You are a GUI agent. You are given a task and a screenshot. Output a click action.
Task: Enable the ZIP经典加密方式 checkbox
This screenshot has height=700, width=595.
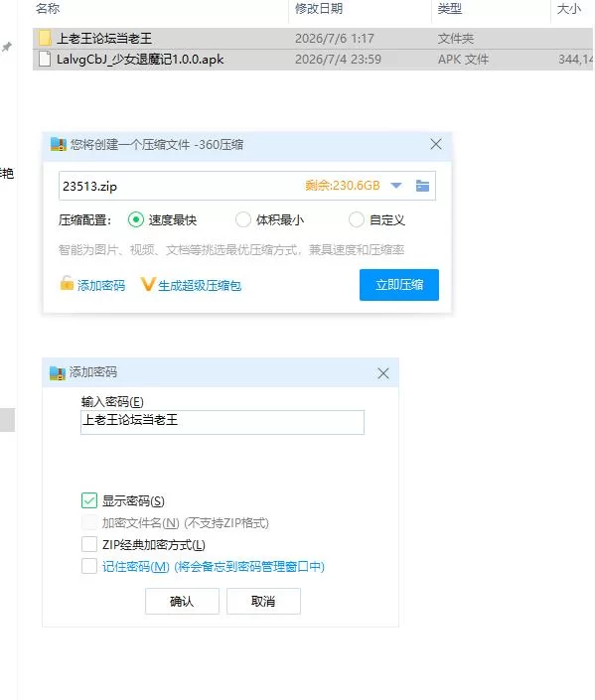pos(89,544)
